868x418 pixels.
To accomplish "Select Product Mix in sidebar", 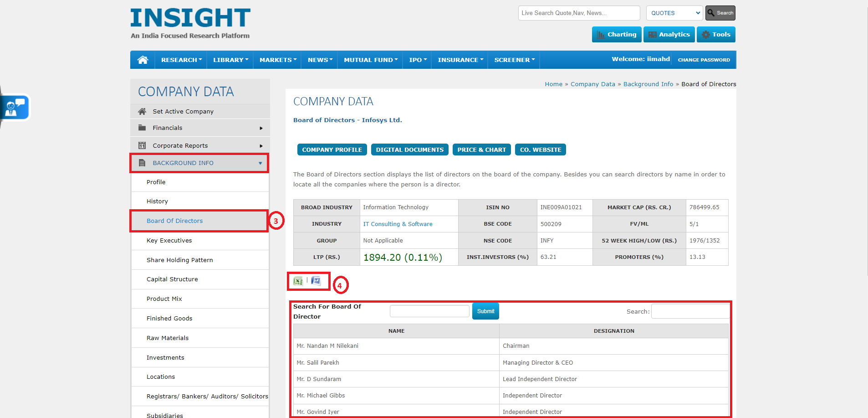I will [200, 299].
